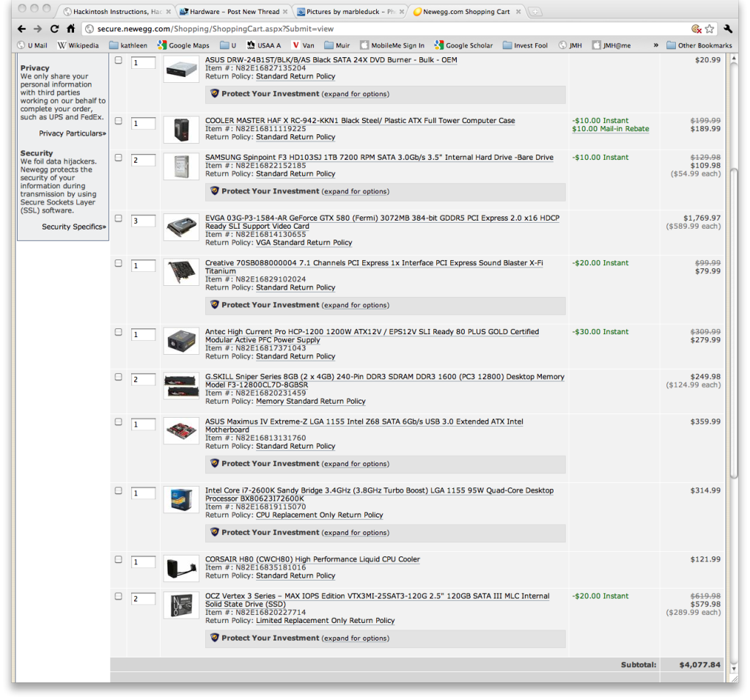Open the Security Specifics link
750x700 pixels.
(74, 226)
